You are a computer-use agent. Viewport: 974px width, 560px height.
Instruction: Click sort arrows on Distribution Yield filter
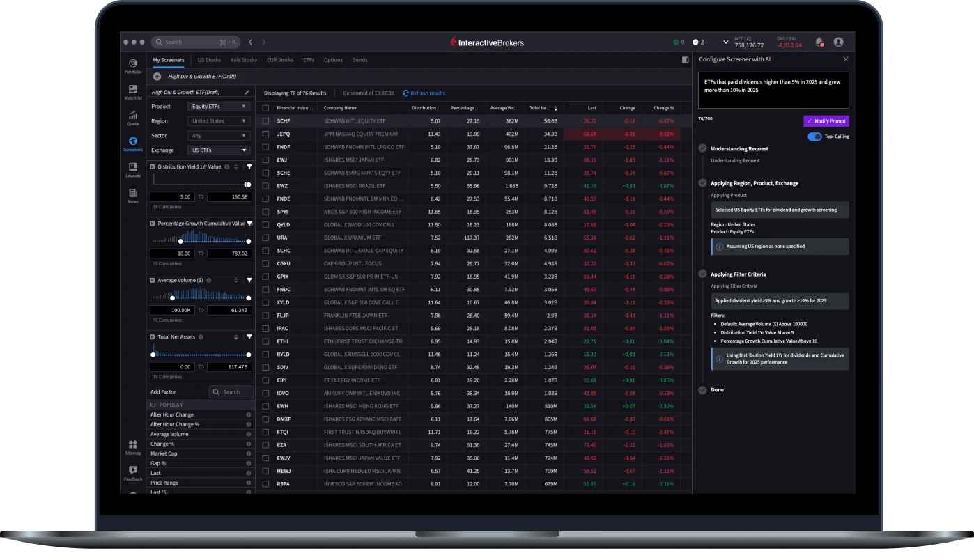click(x=236, y=166)
